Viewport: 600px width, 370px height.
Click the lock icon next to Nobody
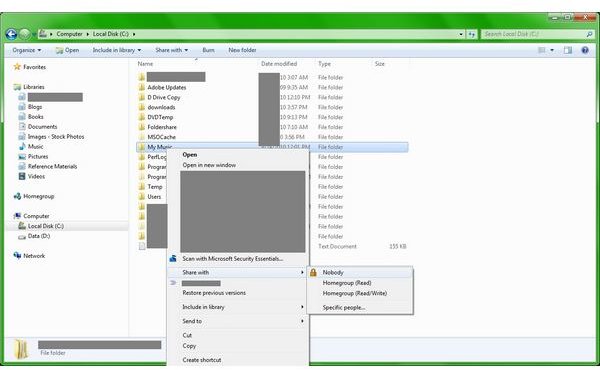pos(313,272)
